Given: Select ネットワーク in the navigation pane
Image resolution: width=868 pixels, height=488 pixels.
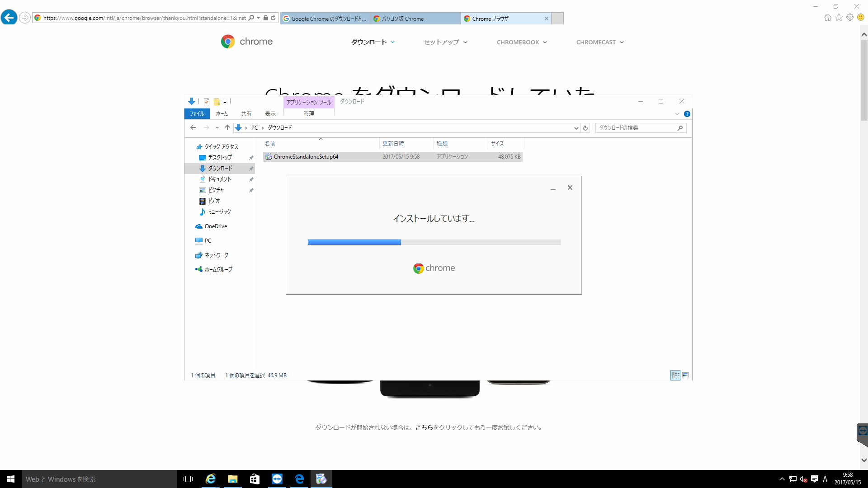Looking at the screenshot, I should pos(216,255).
